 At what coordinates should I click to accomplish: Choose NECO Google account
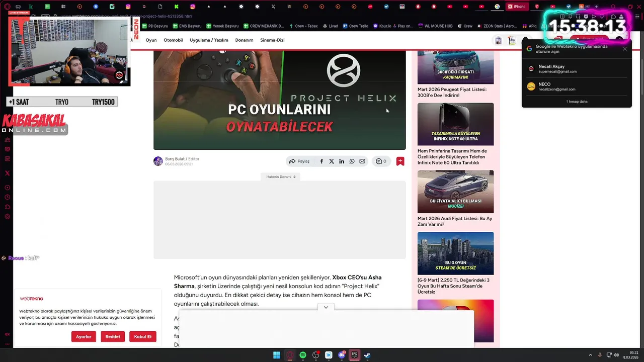tap(577, 86)
